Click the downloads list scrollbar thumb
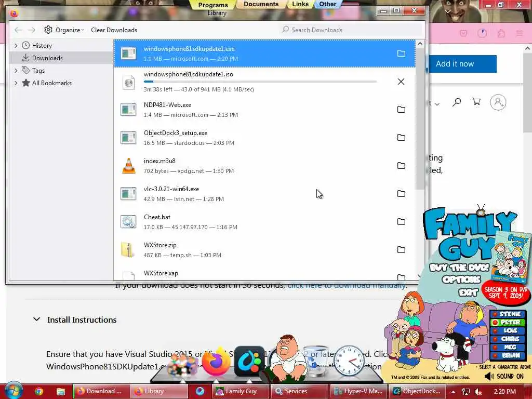Viewport: 532px width, 399px height. click(420, 119)
